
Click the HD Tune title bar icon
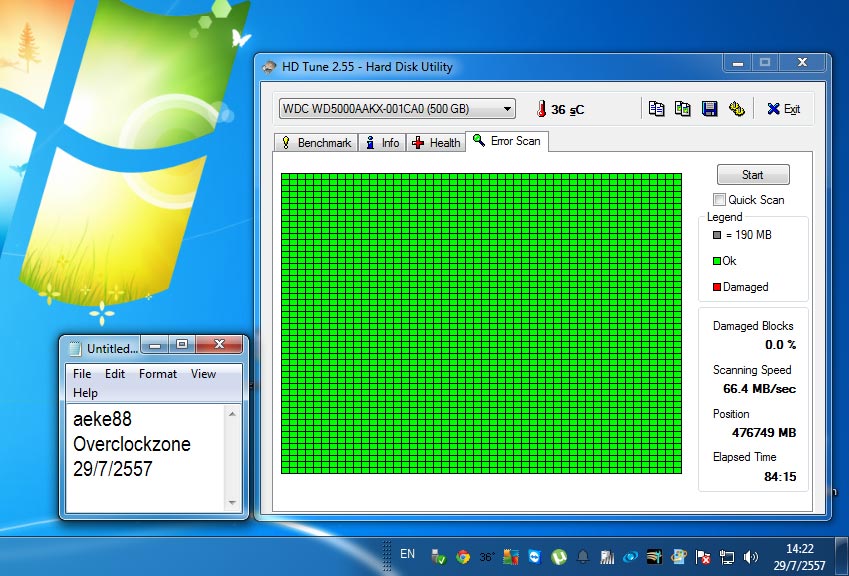click(x=269, y=67)
